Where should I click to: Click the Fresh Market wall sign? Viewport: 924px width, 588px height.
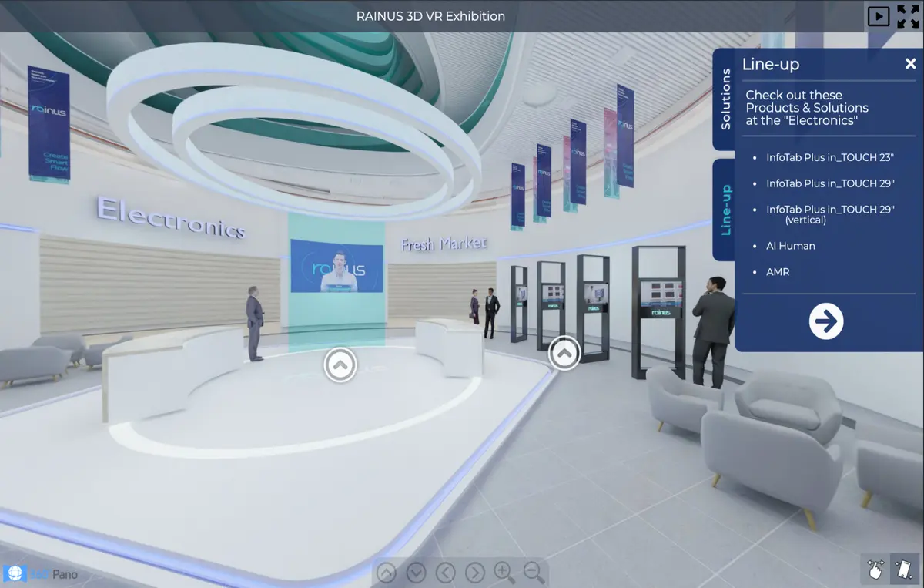coord(444,244)
